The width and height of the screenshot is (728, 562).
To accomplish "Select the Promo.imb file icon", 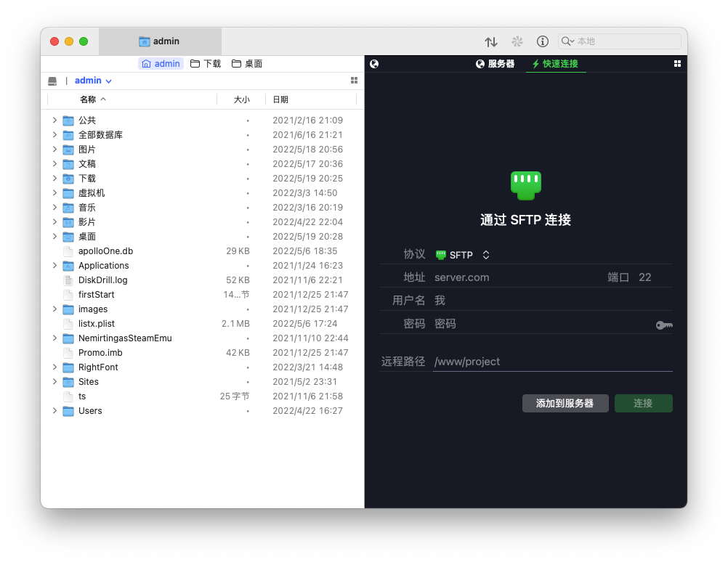I will [68, 353].
